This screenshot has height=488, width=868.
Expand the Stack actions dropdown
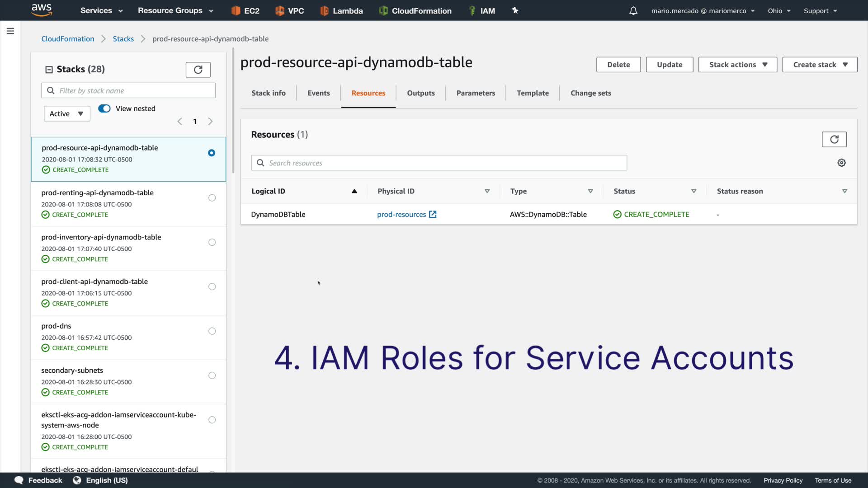[x=737, y=65]
